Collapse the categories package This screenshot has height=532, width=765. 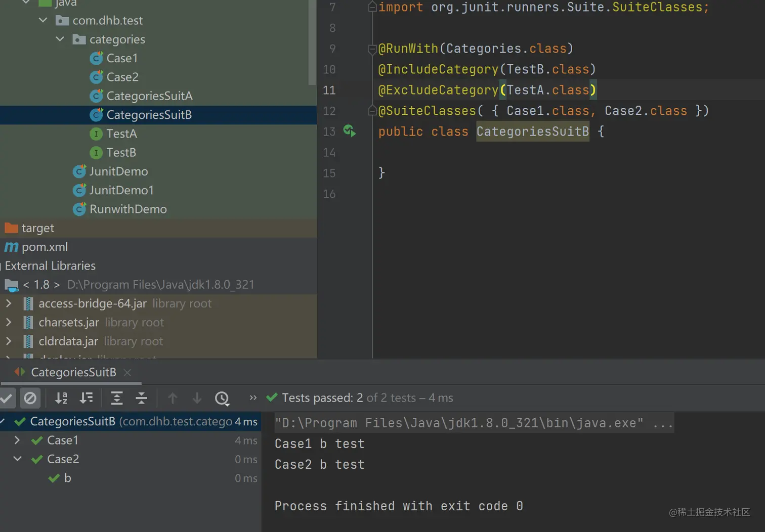60,39
